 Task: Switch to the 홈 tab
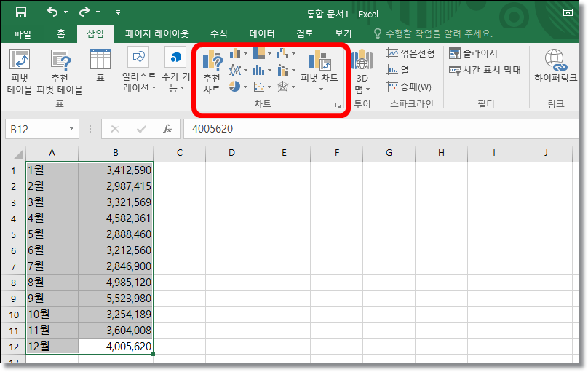(60, 33)
